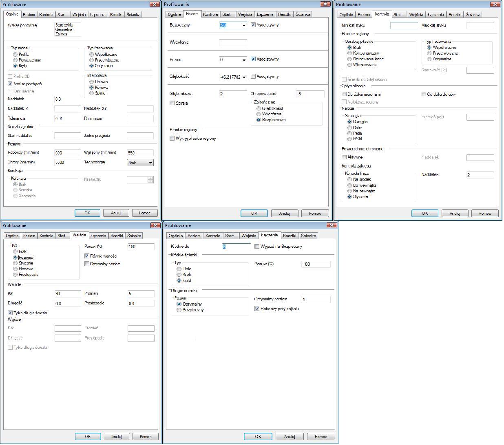This screenshot has height=445, width=504.
Task: Enable Wyjazd na Bezpieczny checkbox
Action: coord(257,246)
